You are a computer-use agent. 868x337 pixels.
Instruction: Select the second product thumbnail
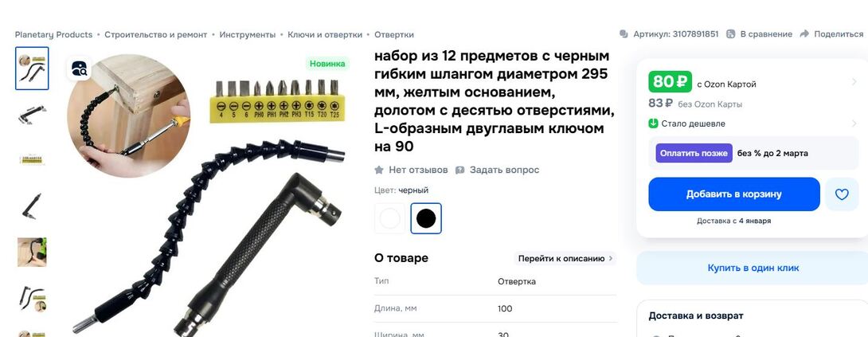pos(32,114)
